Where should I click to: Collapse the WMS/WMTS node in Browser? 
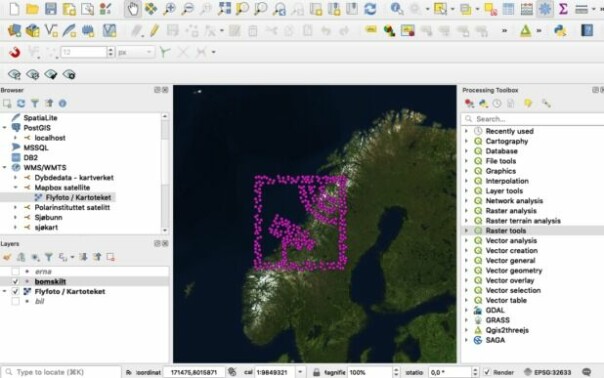tap(5, 168)
